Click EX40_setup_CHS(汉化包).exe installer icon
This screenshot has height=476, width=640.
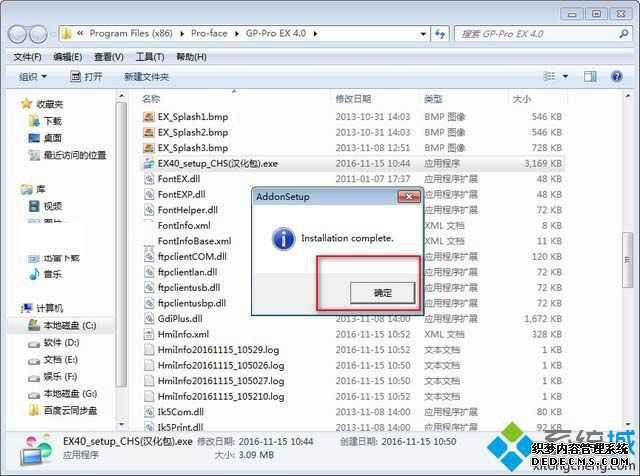(x=149, y=163)
